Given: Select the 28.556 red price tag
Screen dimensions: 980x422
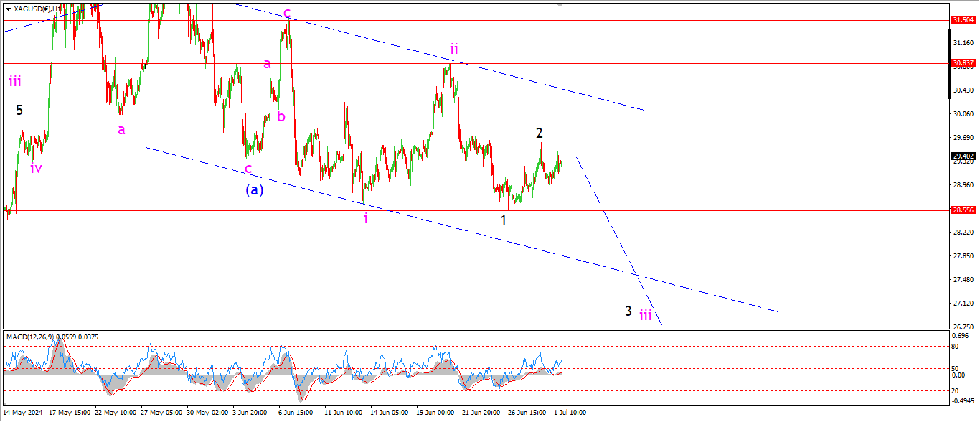Looking at the screenshot, I should coord(962,210).
